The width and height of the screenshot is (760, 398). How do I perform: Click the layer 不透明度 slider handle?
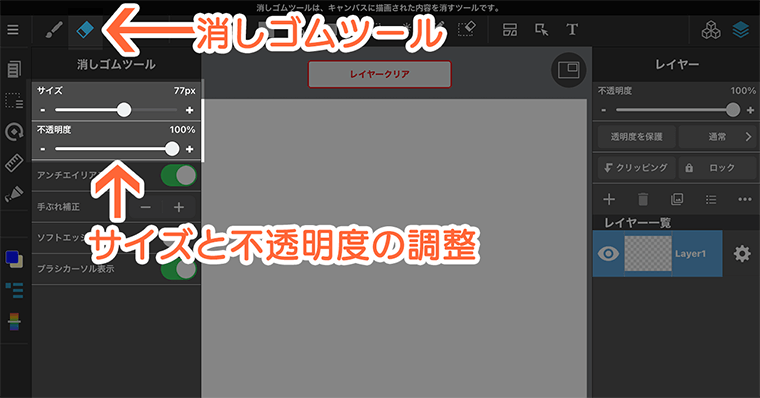point(733,110)
